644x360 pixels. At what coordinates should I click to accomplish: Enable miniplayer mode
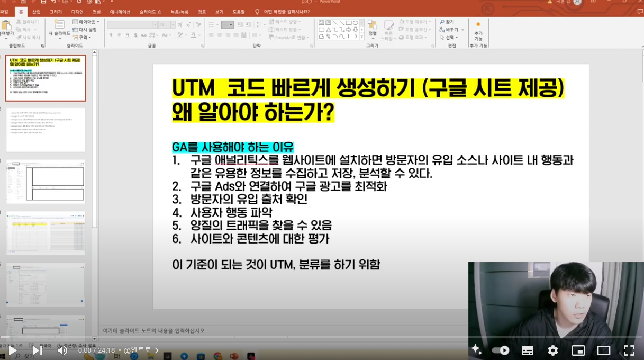coord(578,350)
